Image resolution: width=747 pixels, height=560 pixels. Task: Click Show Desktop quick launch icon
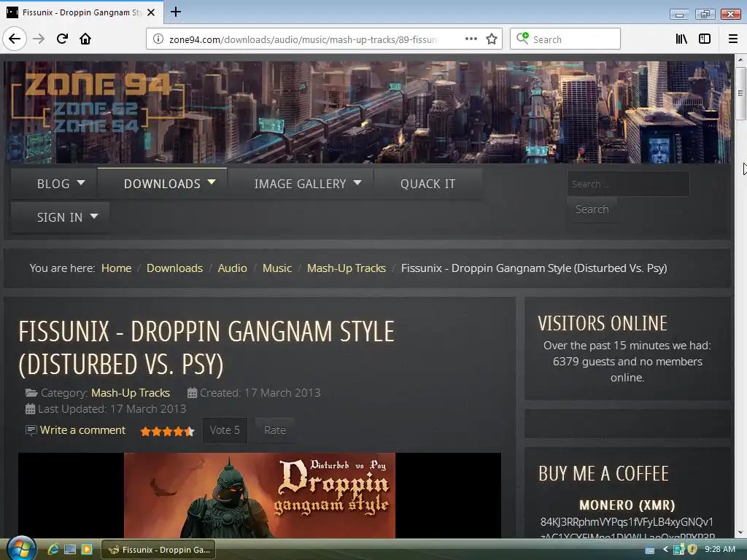coord(70,550)
